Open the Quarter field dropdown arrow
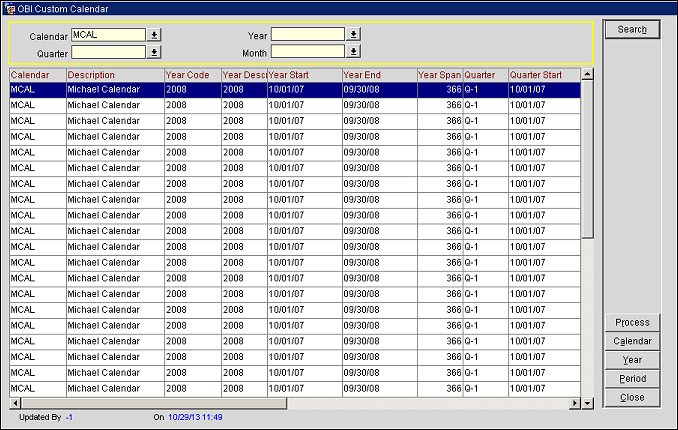The width and height of the screenshot is (678, 430). tap(154, 51)
